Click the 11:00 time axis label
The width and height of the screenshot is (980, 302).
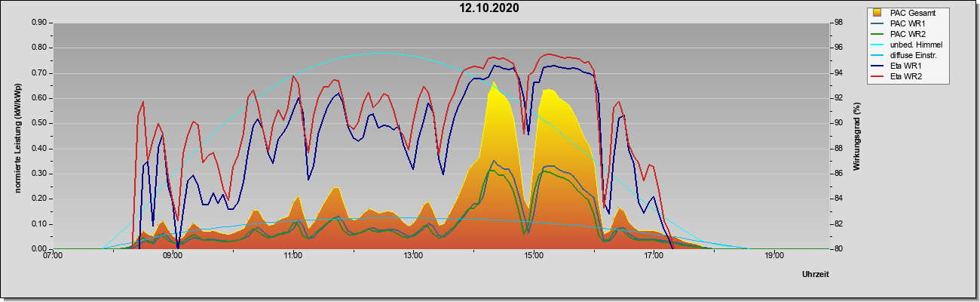tap(293, 256)
